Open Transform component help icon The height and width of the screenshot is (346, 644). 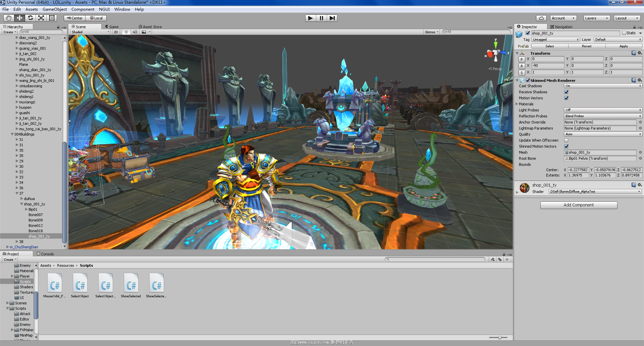(x=634, y=53)
